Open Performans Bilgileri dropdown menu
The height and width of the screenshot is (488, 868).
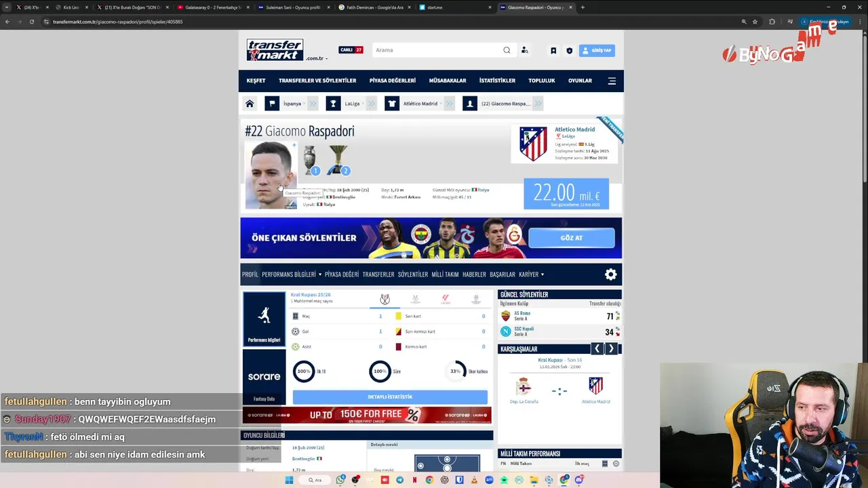[x=292, y=274]
